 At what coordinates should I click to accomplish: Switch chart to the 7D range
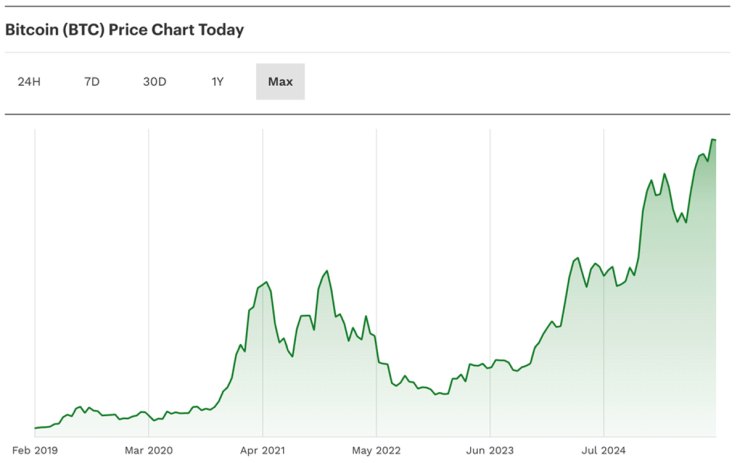point(92,82)
